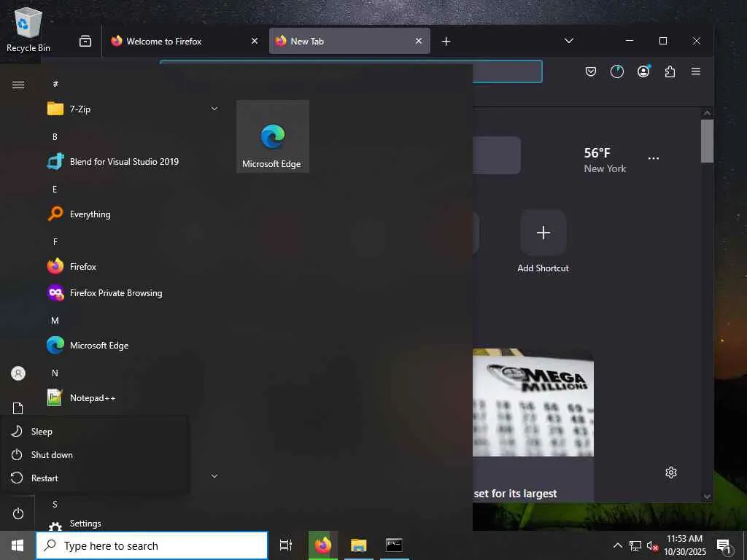Close the Welcome to Firefox tab
The image size is (747, 560).
point(255,41)
